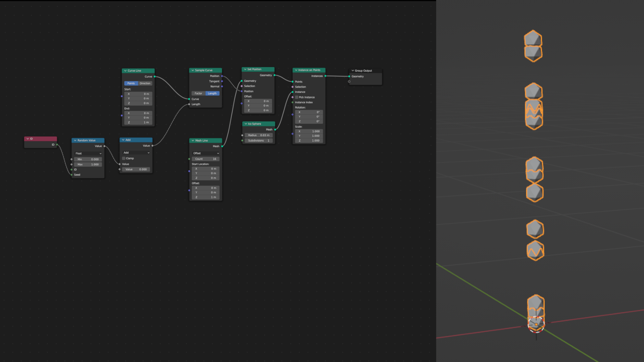
Task: Collapse the Instance on Points node
Action: pos(296,70)
